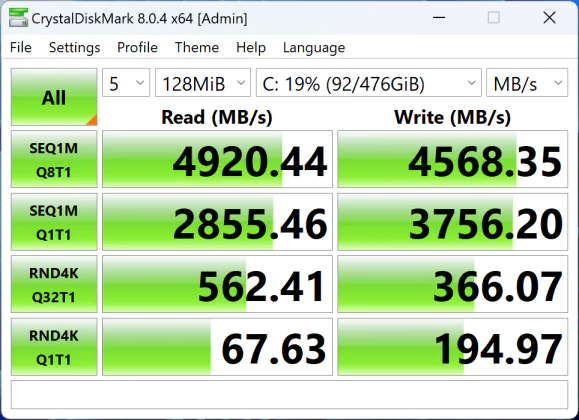This screenshot has height=420, width=579.
Task: Run the RND4K Q1T1 test
Action: [x=54, y=347]
